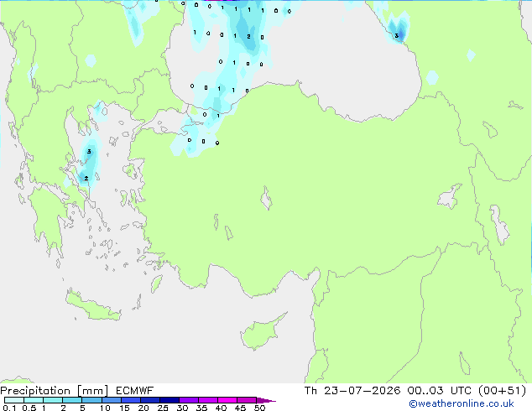Click the '2' value in the western Black Sea
The width and height of the screenshot is (532, 411).
(x=248, y=36)
